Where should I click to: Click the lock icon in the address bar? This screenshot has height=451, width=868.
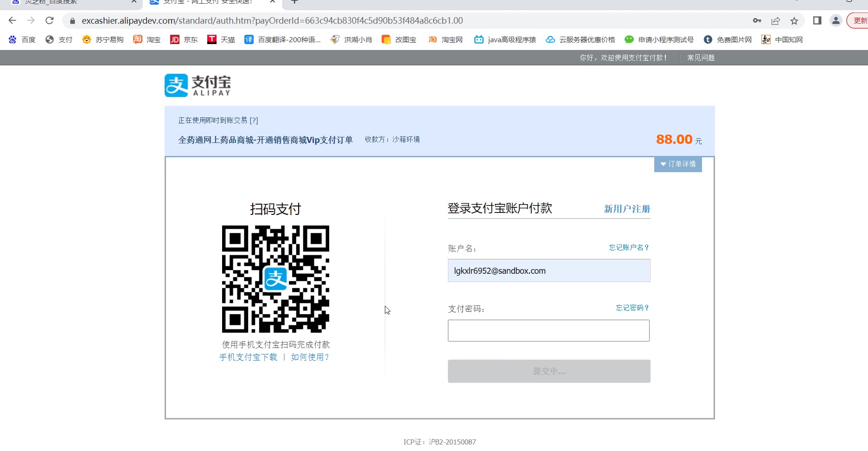coord(72,21)
